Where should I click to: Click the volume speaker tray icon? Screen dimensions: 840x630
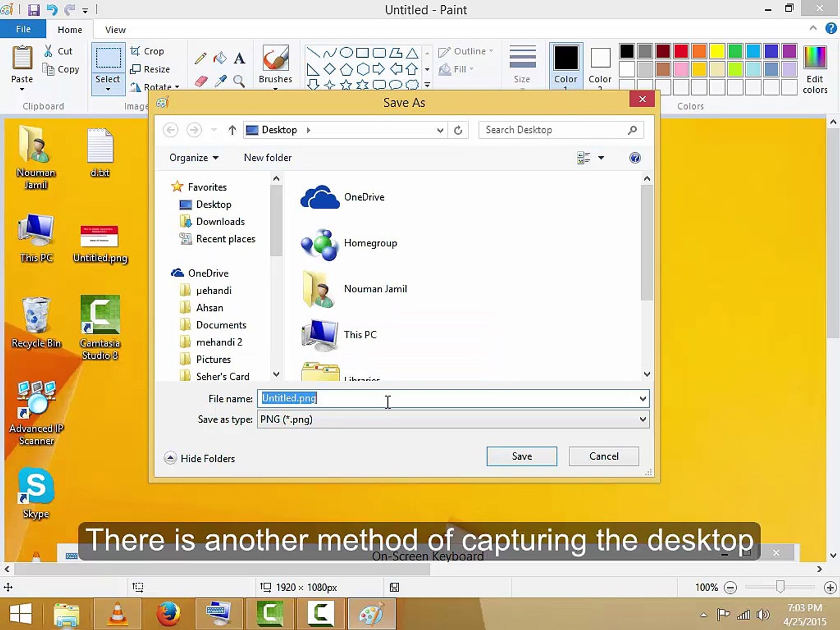click(763, 614)
